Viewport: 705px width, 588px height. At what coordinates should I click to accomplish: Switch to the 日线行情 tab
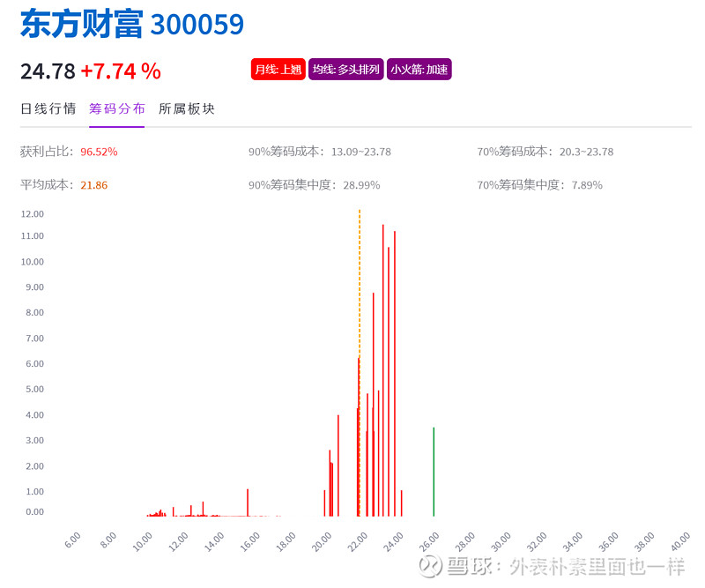pos(48,108)
